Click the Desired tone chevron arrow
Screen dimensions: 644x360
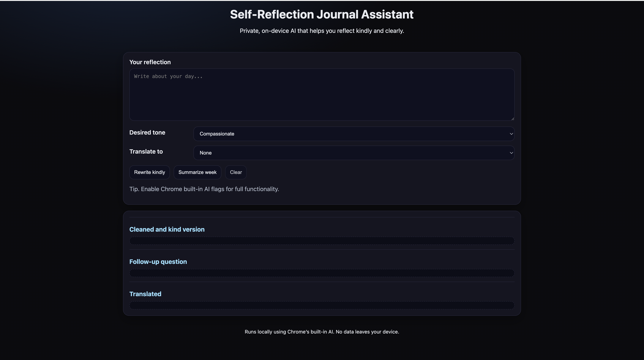pyautogui.click(x=511, y=134)
